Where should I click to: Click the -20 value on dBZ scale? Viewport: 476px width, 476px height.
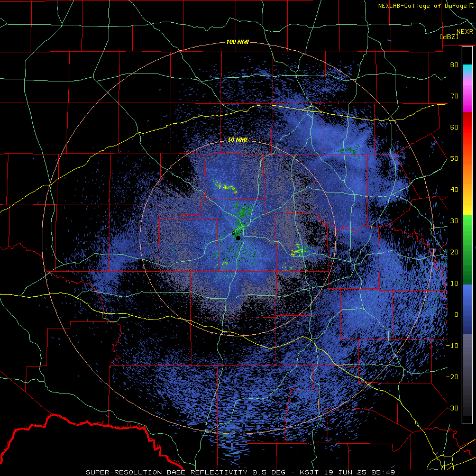pos(452,377)
